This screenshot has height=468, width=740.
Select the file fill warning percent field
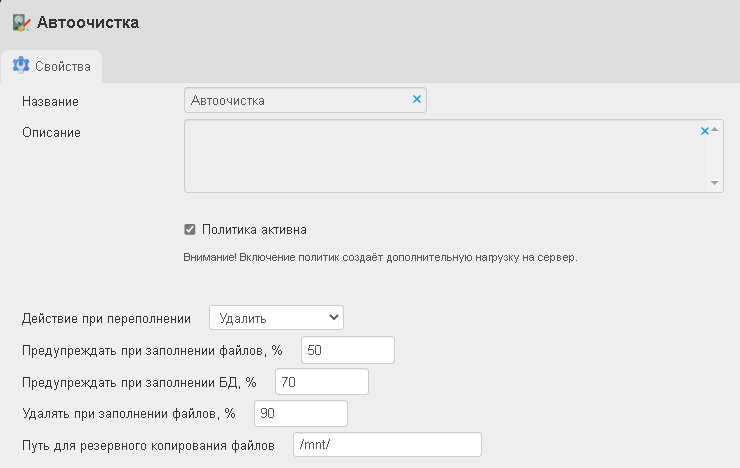click(347, 350)
